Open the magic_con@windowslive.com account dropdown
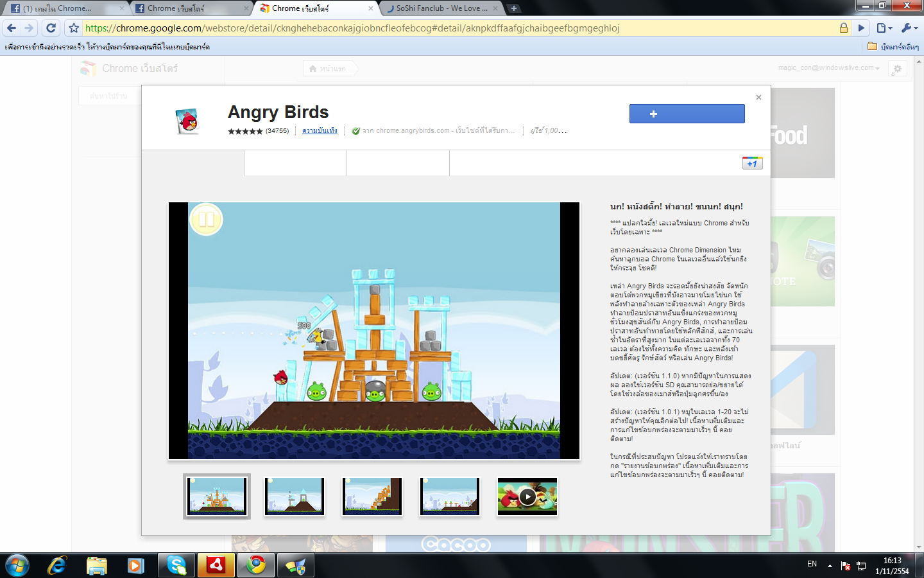 [x=828, y=67]
